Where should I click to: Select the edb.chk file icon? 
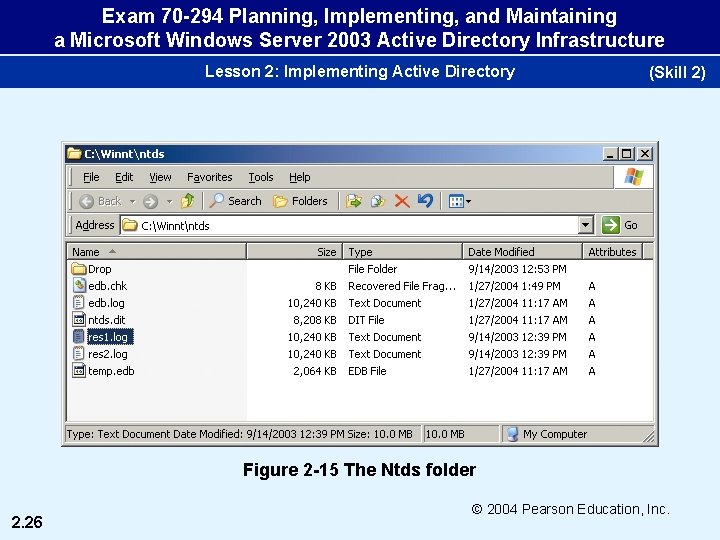79,286
